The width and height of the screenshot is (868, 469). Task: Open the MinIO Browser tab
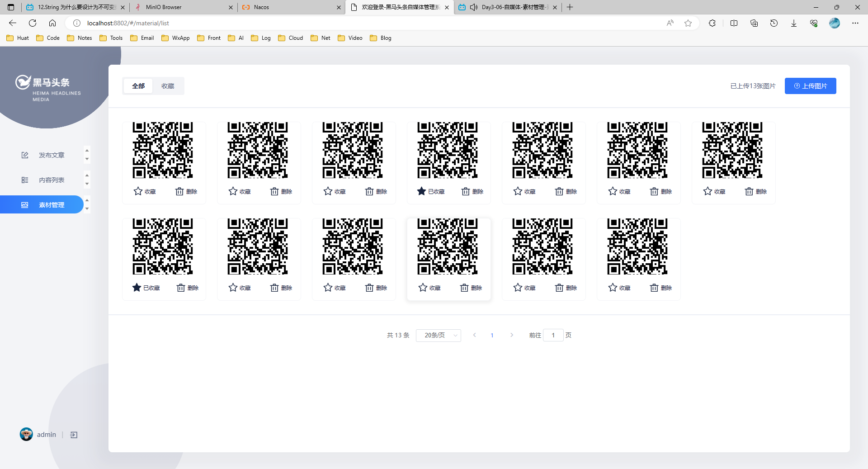click(x=164, y=7)
